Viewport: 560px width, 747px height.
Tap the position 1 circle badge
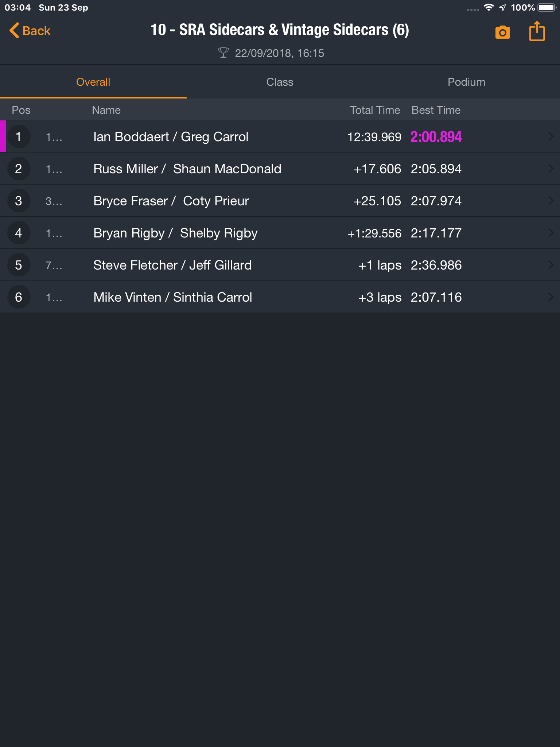(19, 136)
